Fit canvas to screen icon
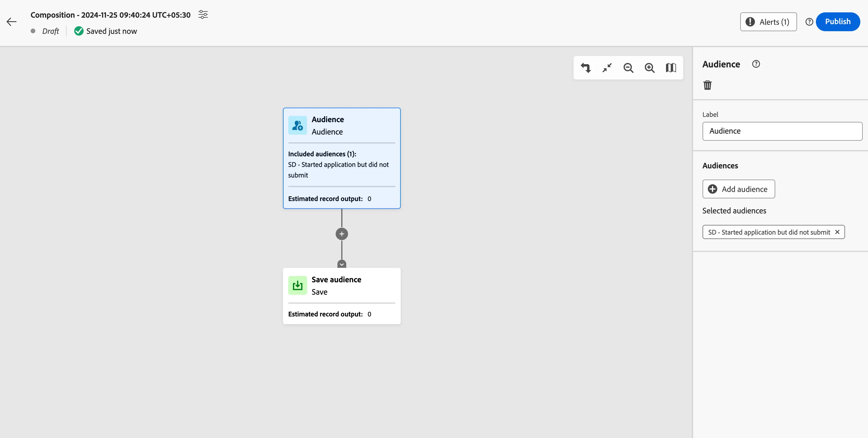The height and width of the screenshot is (438, 868). click(x=607, y=68)
